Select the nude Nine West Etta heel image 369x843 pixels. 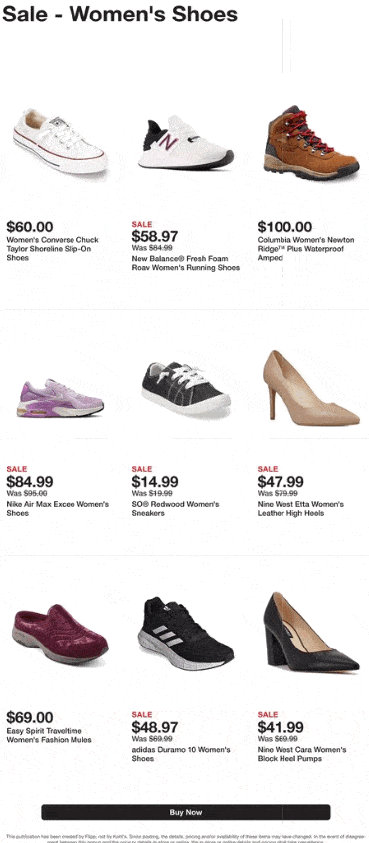pyautogui.click(x=311, y=388)
